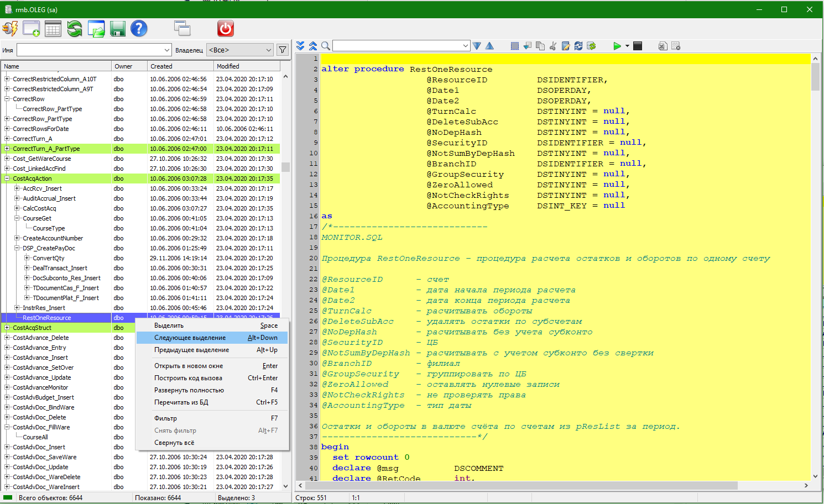824x504 pixels.
Task: Open the Владелец owner dropdown
Action: [x=240, y=50]
